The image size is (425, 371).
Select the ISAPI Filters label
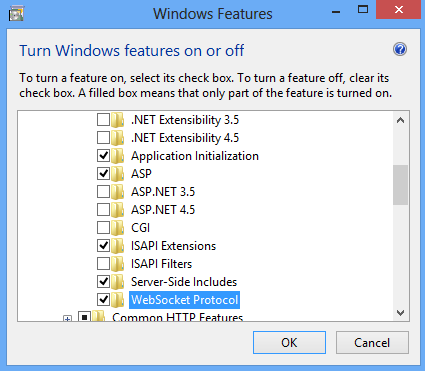point(161,264)
